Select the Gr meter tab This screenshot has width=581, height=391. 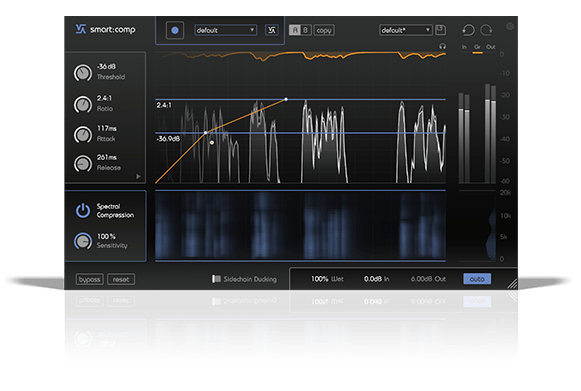click(477, 47)
